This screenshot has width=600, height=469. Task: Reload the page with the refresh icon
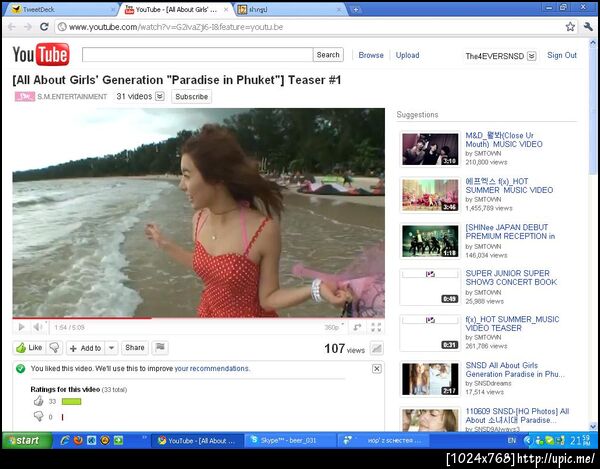44,27
